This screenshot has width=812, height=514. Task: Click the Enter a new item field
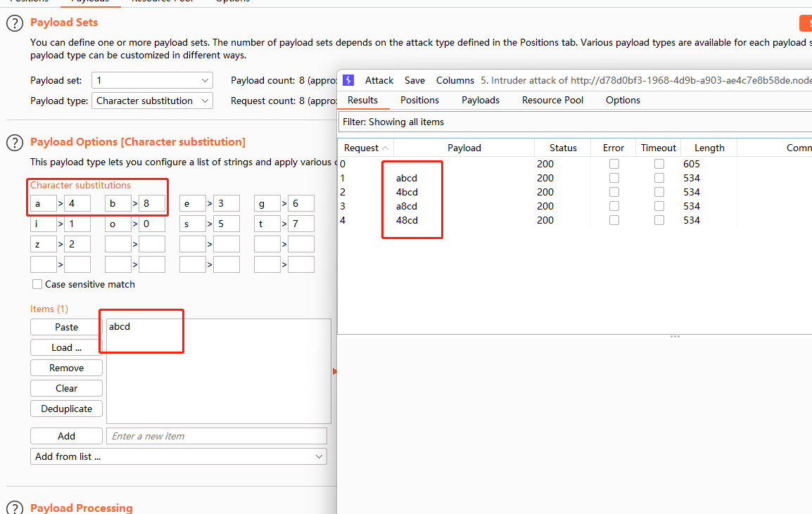coord(217,436)
